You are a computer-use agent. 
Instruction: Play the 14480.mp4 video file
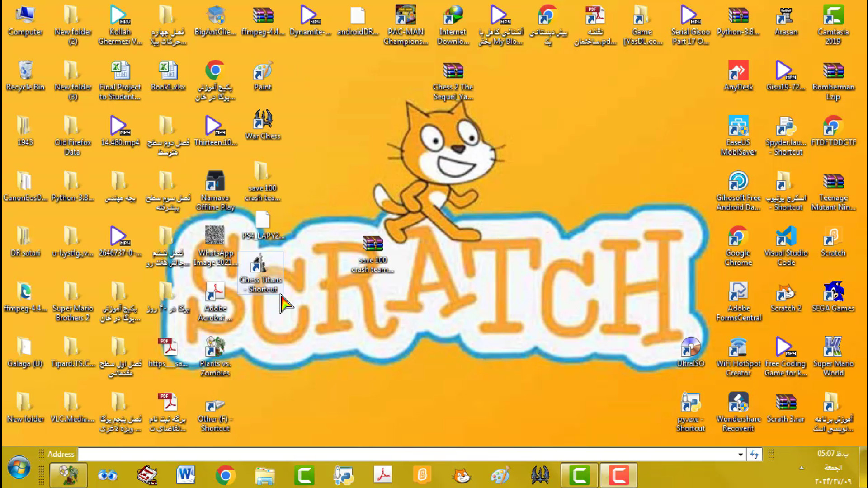120,131
